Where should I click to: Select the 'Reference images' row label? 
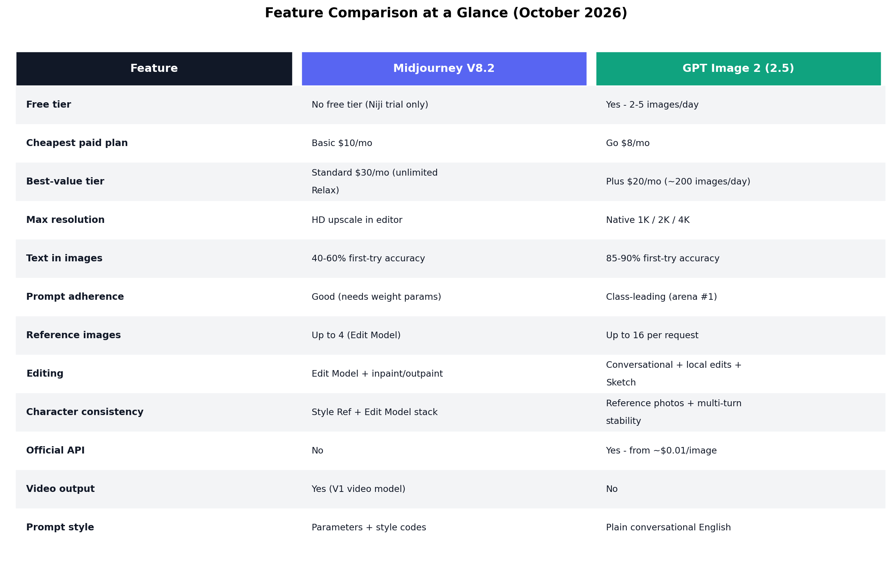[73, 335]
